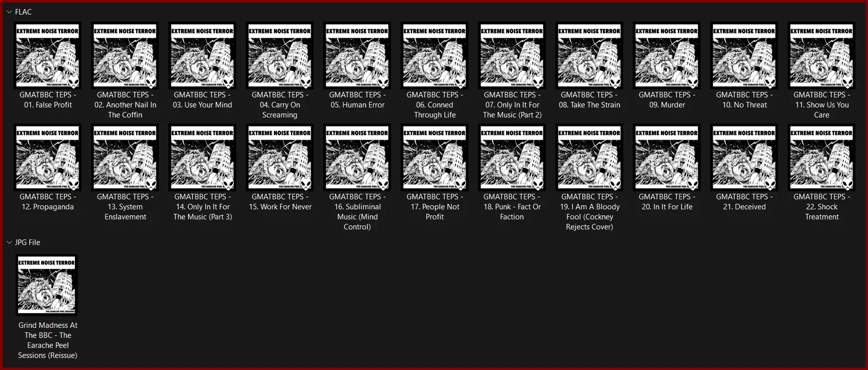The height and width of the screenshot is (370, 868).
Task: Click the file name '07. Only In It For The Music (Part 2)'
Action: pos(512,105)
